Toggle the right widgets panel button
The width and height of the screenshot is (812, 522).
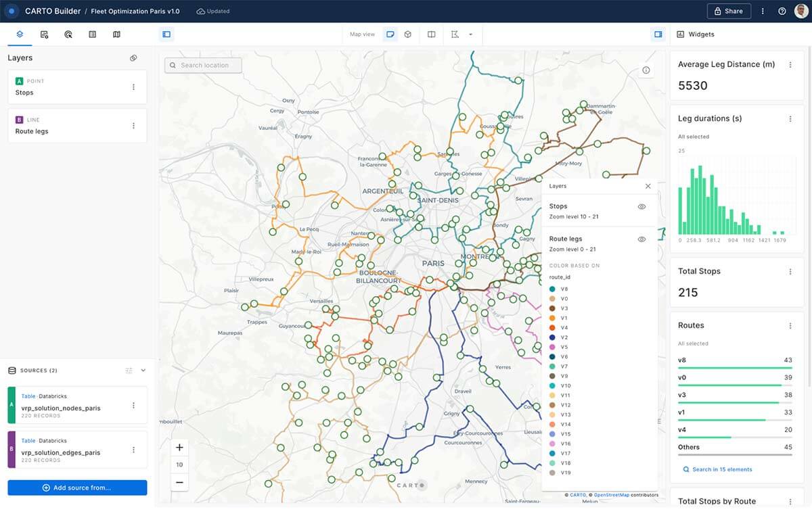[x=658, y=34]
